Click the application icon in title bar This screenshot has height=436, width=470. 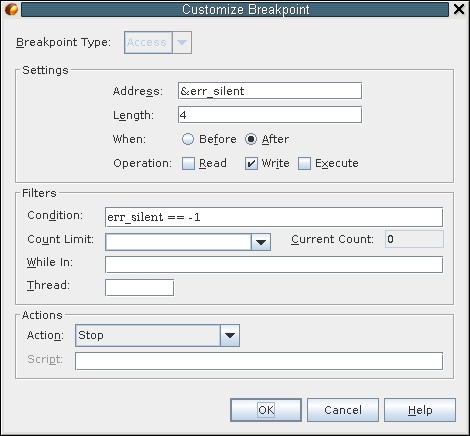pos(11,9)
